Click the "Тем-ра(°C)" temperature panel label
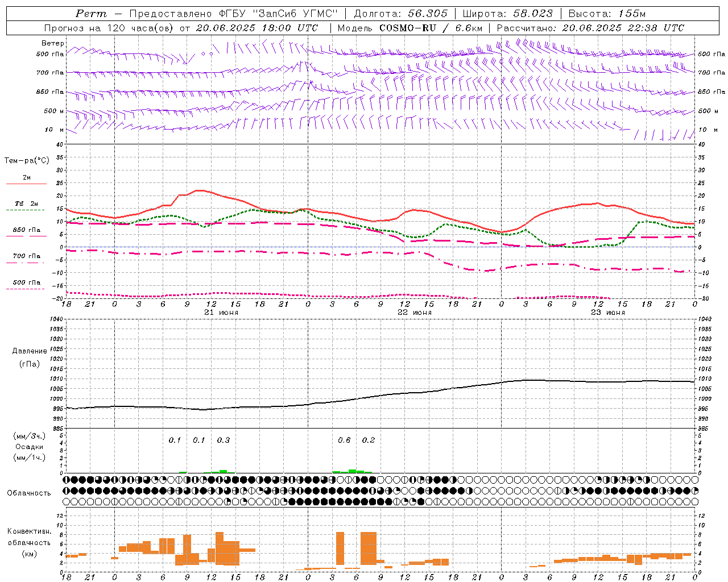The image size is (728, 582). [x=27, y=160]
